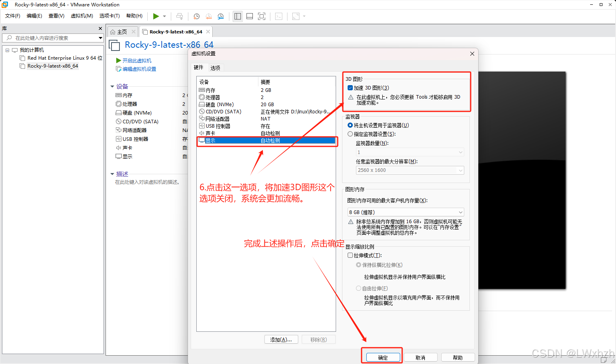This screenshot has height=364, width=616.
Task: Click the stretch guest display toolbar icon
Action: click(x=296, y=16)
